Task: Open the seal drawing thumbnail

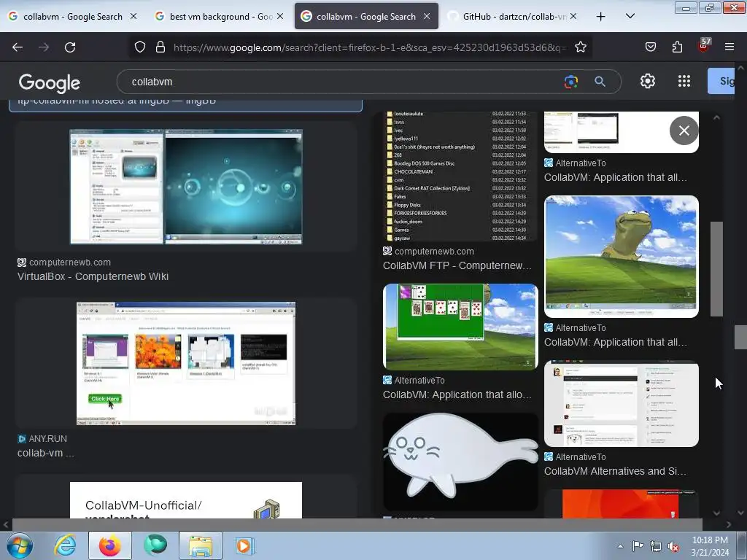Action: pos(460,461)
